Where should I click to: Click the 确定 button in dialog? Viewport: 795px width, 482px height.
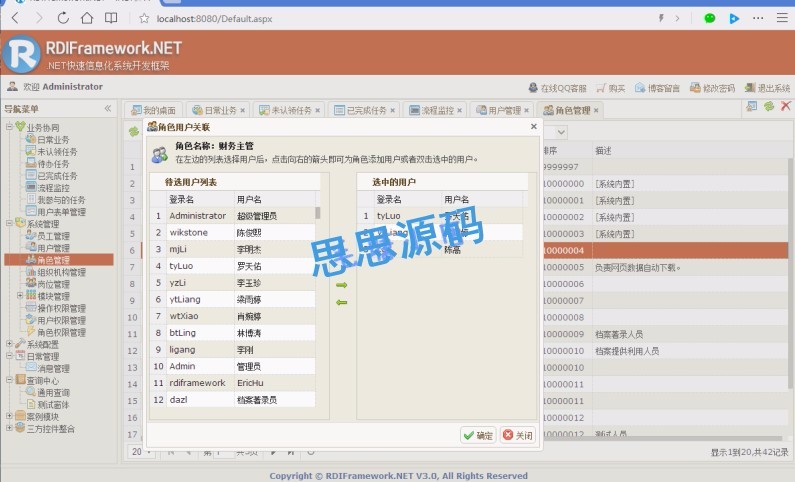coord(478,435)
